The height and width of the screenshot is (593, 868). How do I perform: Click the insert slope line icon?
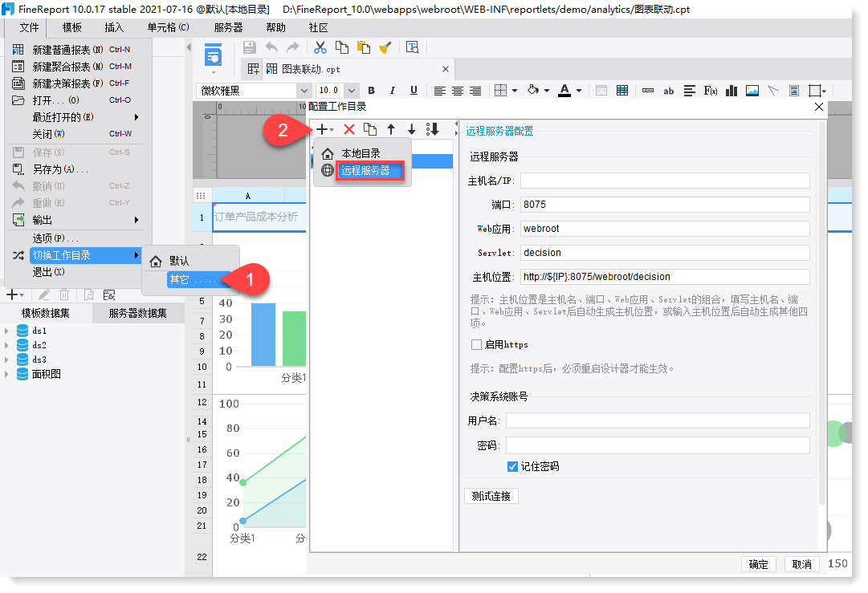773,91
